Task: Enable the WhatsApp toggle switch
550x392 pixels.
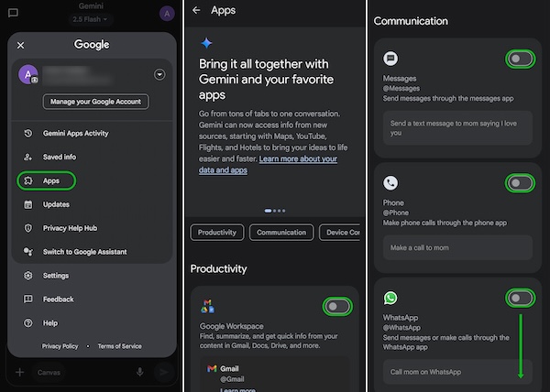Action: [520, 299]
